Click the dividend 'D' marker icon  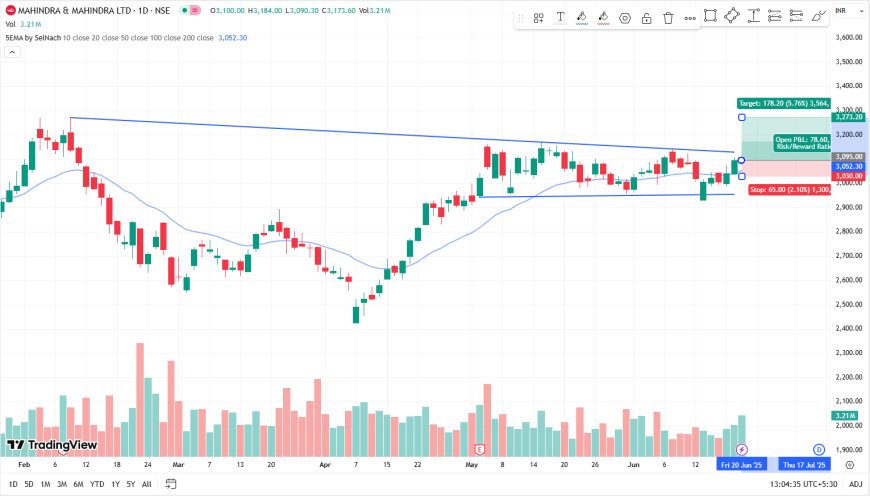point(818,449)
